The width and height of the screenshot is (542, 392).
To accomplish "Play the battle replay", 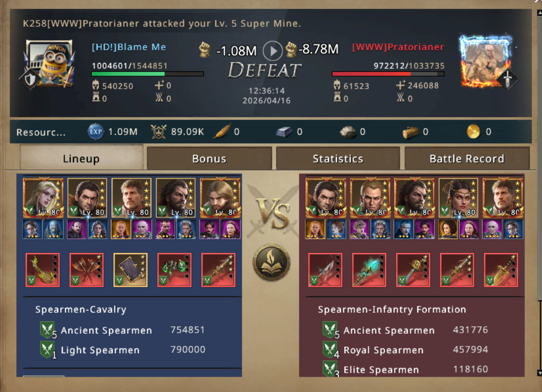I will (272, 51).
